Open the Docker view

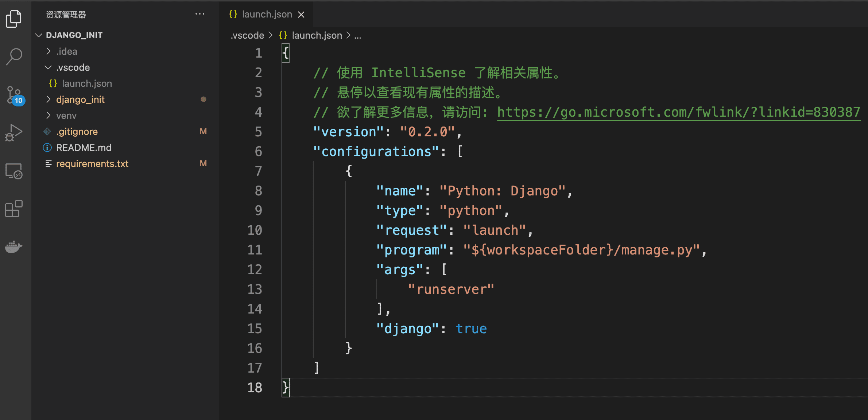click(x=14, y=247)
